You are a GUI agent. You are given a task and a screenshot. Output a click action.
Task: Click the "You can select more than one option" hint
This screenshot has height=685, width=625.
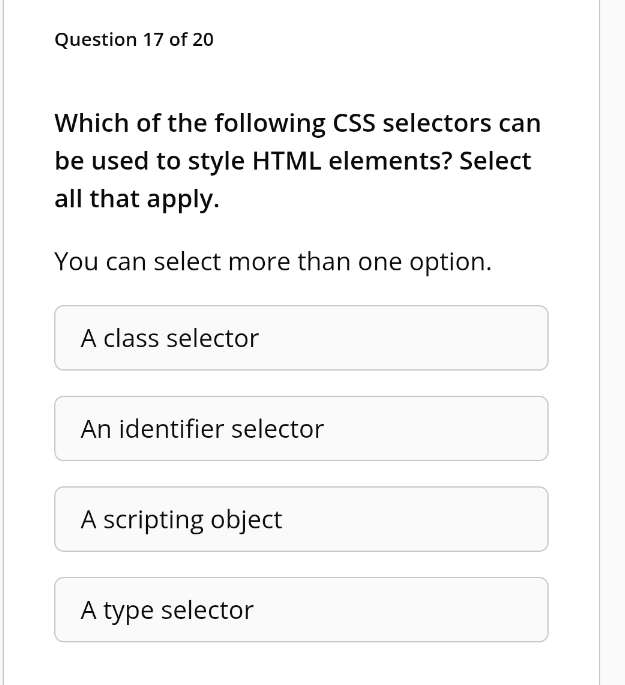[272, 262]
